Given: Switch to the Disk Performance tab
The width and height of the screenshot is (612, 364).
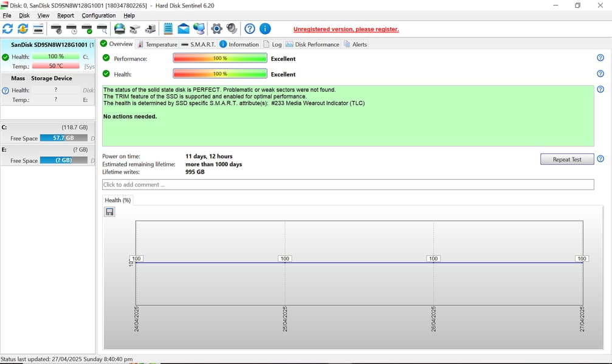Looking at the screenshot, I should coord(312,44).
